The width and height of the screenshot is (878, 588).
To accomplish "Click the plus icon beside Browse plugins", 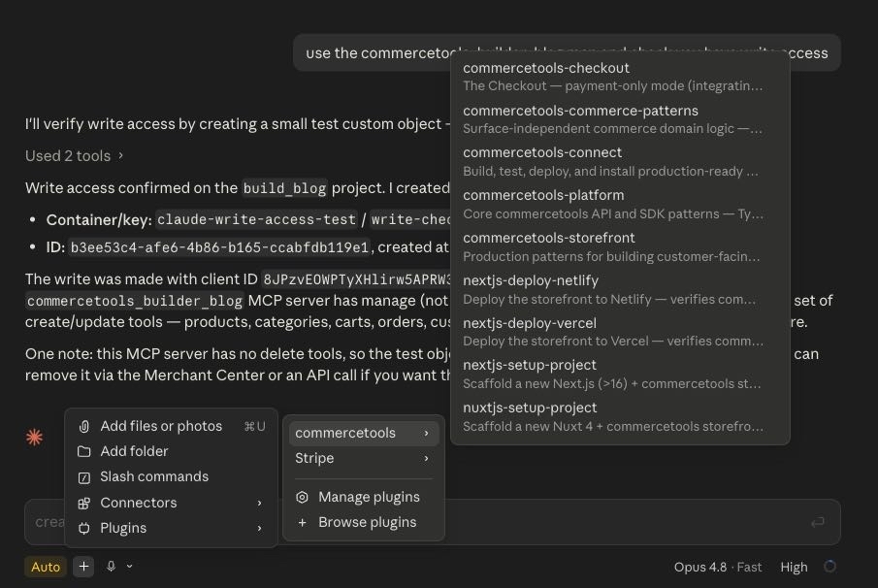I will click(303, 522).
